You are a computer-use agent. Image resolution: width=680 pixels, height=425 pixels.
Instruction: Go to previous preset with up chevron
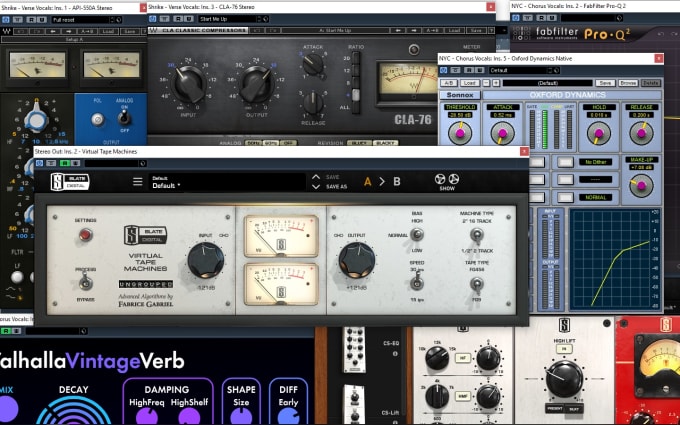[x=316, y=177]
